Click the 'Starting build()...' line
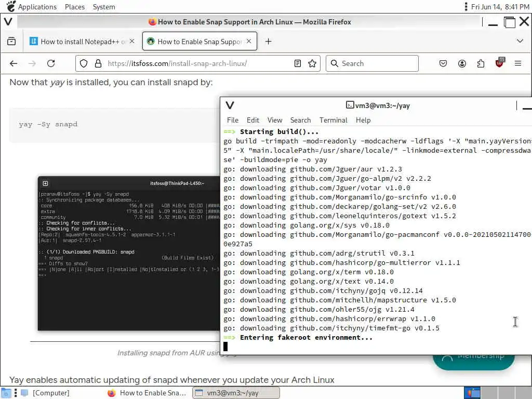 pyautogui.click(x=279, y=131)
